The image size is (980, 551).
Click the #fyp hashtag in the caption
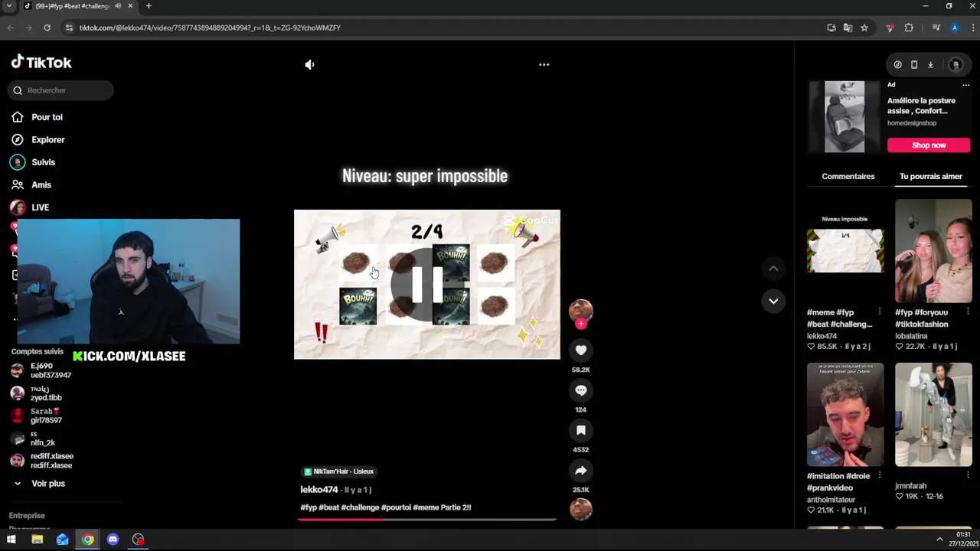pyautogui.click(x=309, y=507)
